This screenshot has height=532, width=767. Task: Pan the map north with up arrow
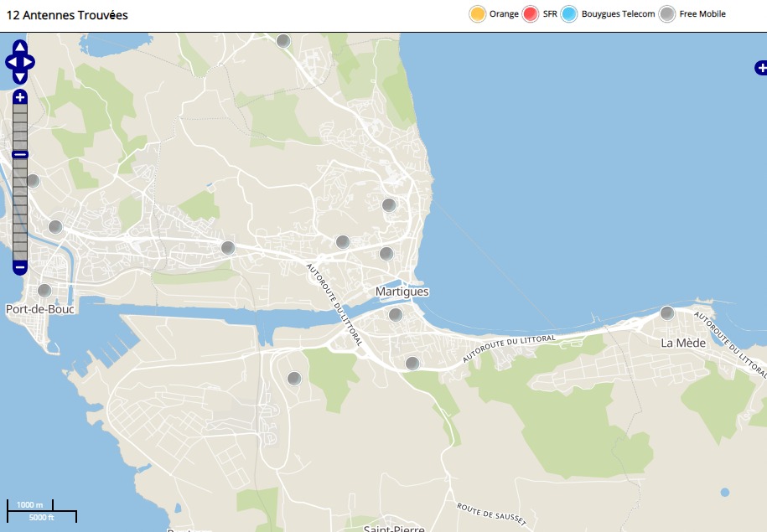tap(20, 47)
